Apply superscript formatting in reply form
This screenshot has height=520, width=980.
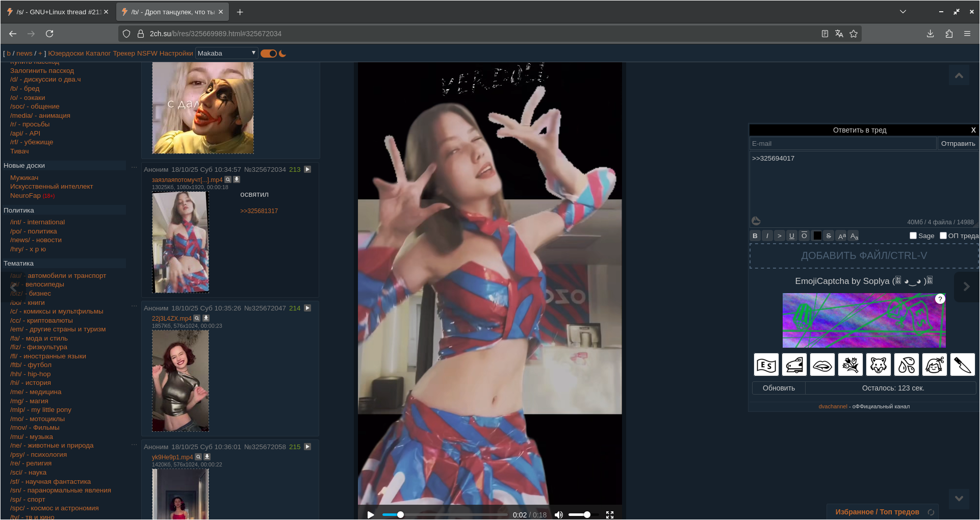(x=842, y=236)
